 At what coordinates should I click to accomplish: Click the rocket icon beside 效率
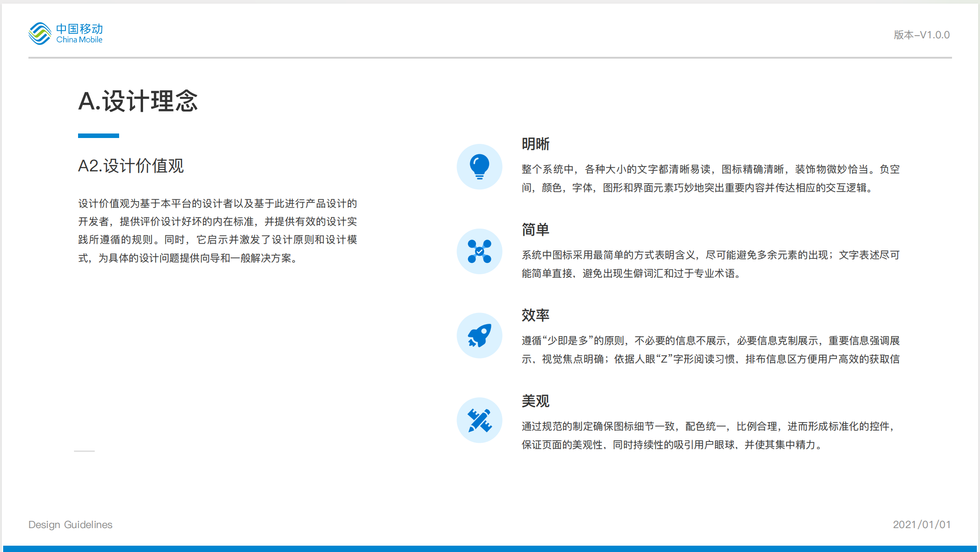click(479, 336)
